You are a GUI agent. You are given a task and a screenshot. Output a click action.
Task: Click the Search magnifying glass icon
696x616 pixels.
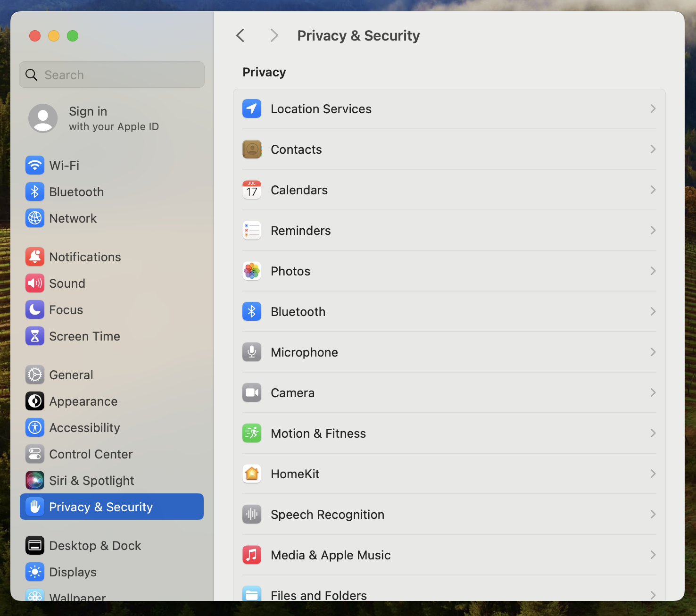(31, 75)
